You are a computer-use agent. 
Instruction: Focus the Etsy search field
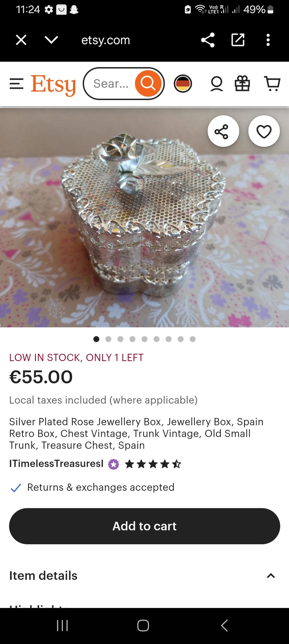point(111,84)
